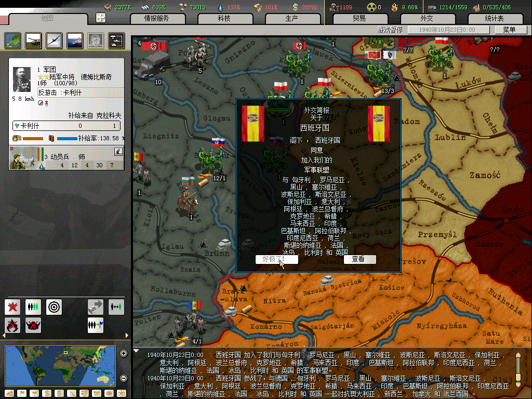Click the Lublin province on map
The width and height of the screenshot is (532, 399).
point(450,137)
